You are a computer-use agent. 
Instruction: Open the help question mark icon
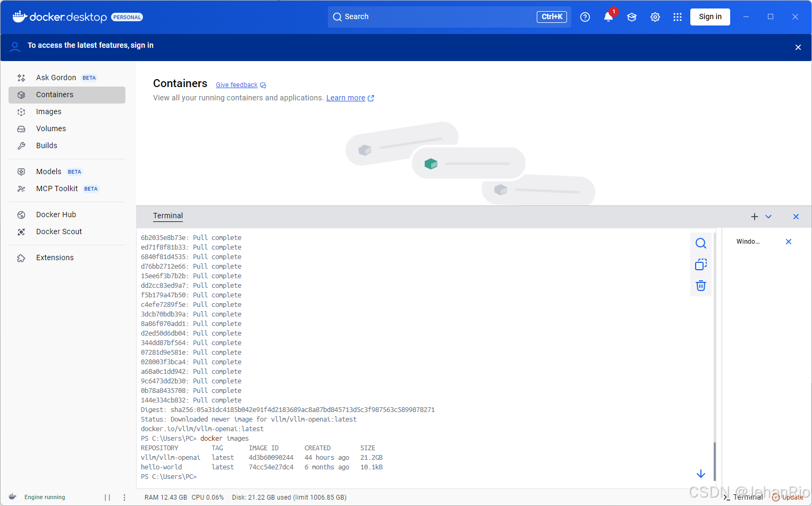(x=585, y=17)
